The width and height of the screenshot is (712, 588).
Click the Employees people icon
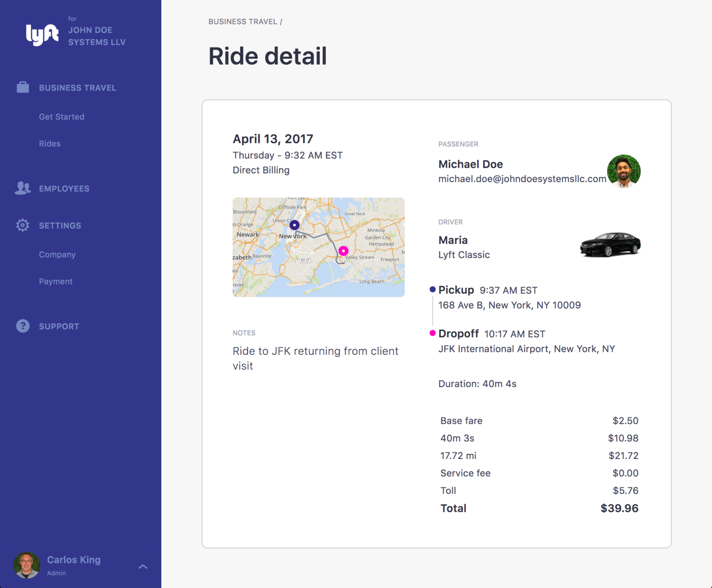click(x=22, y=188)
